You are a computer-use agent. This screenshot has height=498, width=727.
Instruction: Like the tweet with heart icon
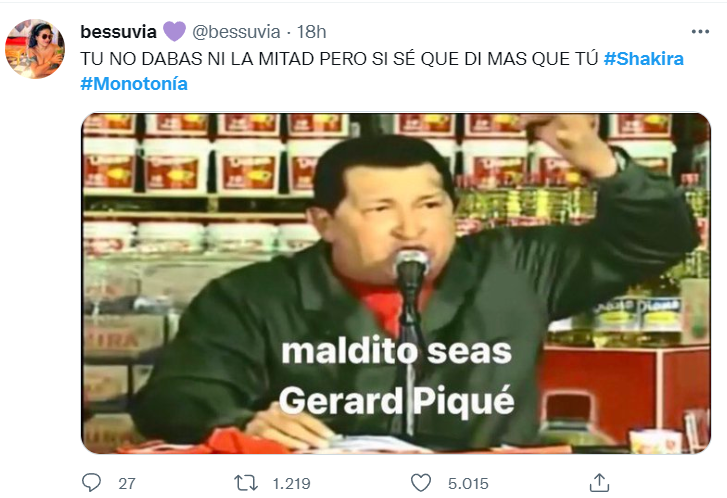(x=421, y=483)
